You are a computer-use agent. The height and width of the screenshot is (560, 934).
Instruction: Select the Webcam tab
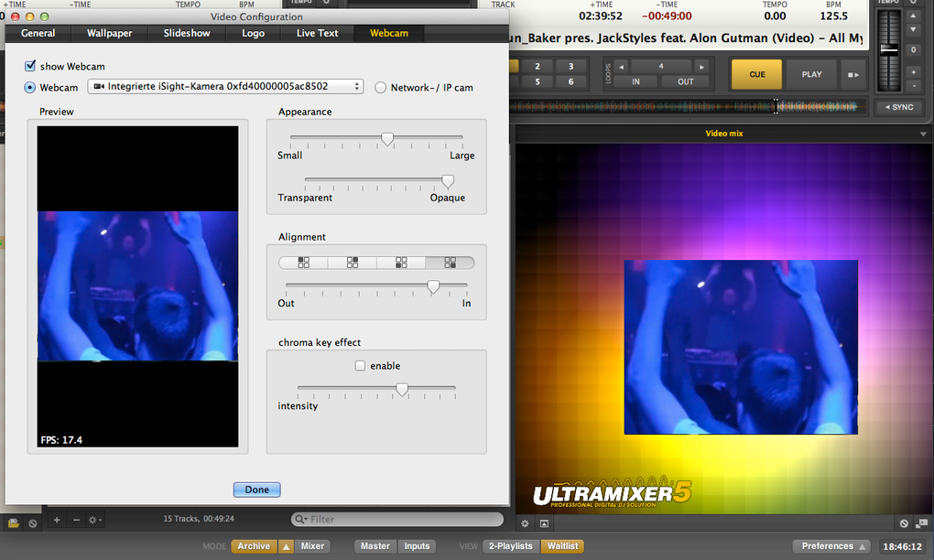tap(389, 33)
